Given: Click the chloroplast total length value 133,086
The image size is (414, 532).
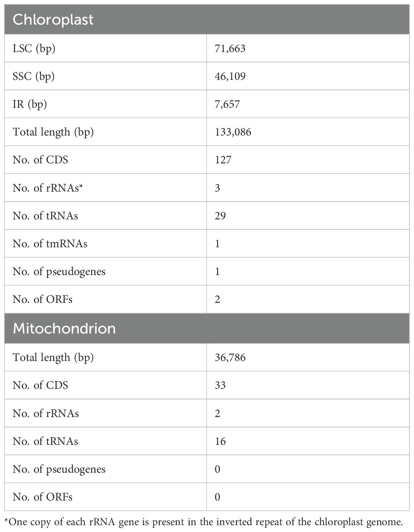Looking at the screenshot, I should pos(233,132).
